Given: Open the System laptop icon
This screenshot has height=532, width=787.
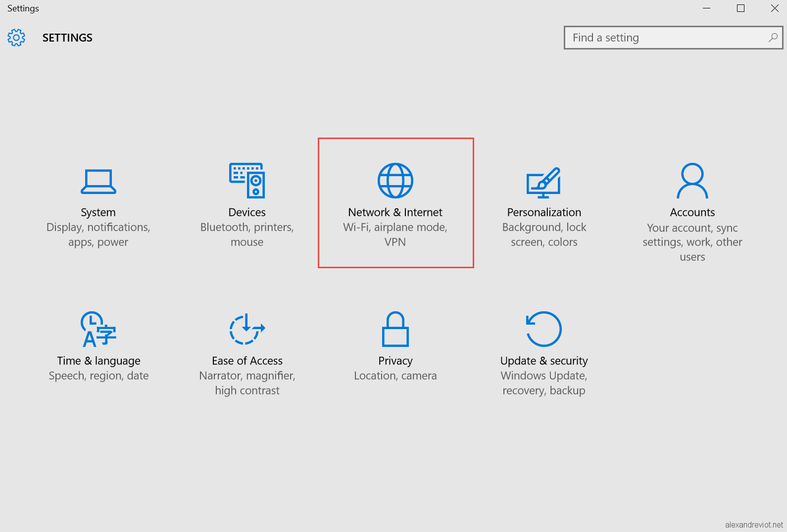Looking at the screenshot, I should point(98,182).
